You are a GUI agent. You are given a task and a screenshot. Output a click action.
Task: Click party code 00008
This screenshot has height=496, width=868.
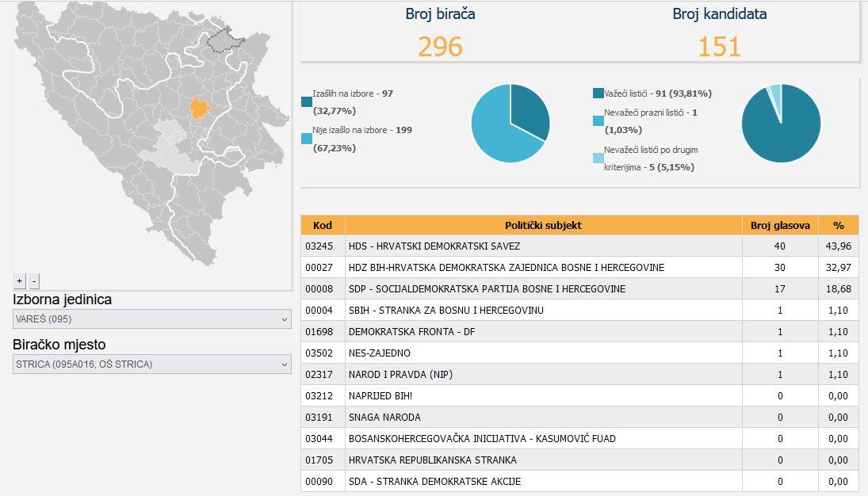[319, 289]
